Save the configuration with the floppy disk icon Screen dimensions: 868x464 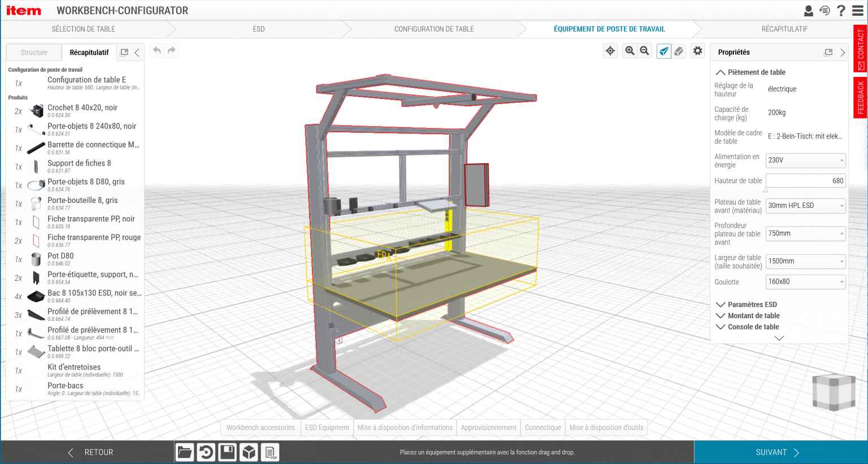click(228, 452)
